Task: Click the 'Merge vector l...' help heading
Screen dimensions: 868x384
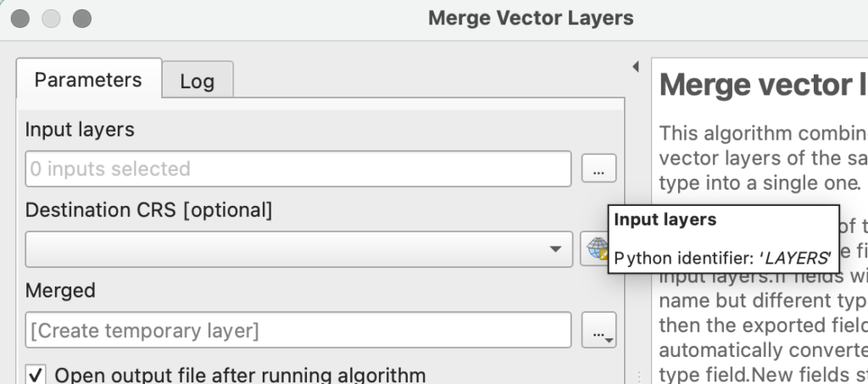Action: [x=764, y=86]
